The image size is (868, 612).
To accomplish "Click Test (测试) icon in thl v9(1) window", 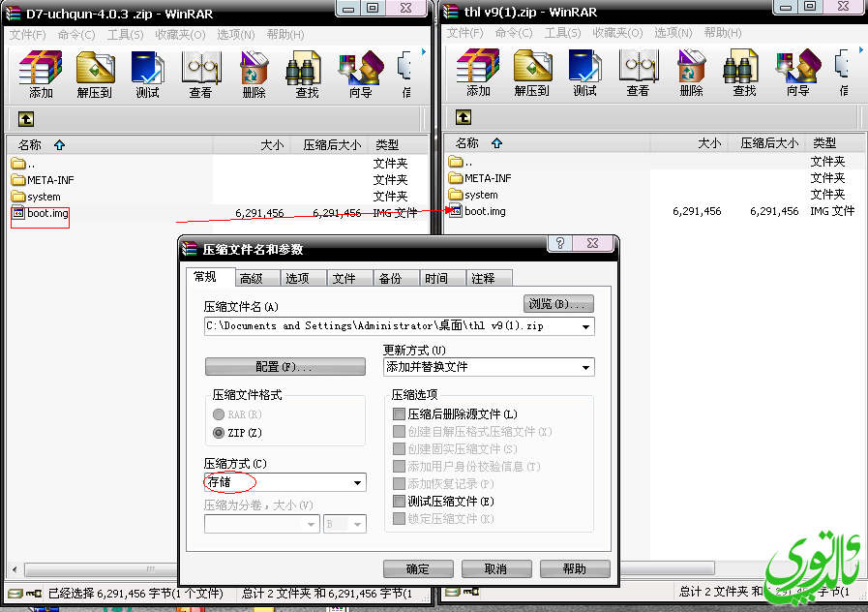I will pos(584,73).
